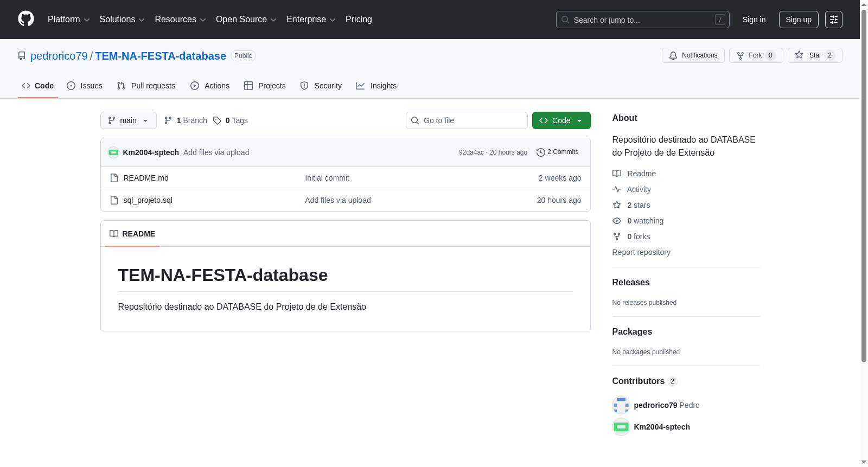Open the README.md file
868x467 pixels.
[146, 178]
